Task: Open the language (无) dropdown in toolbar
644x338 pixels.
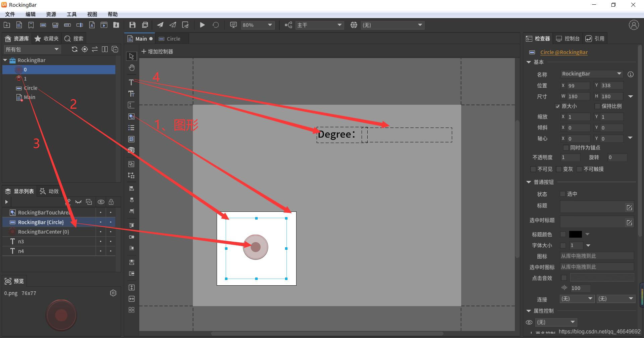Action: tap(392, 25)
